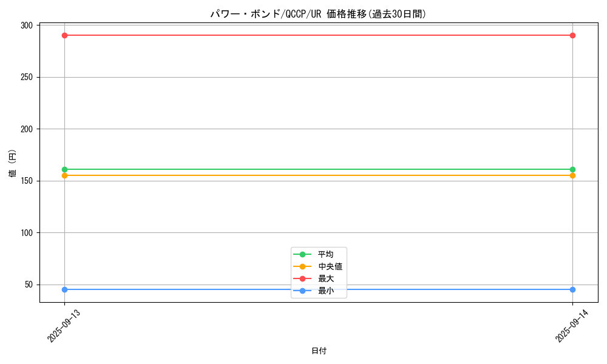Select the 中央値 legend entry
The image size is (607, 364).
318,266
